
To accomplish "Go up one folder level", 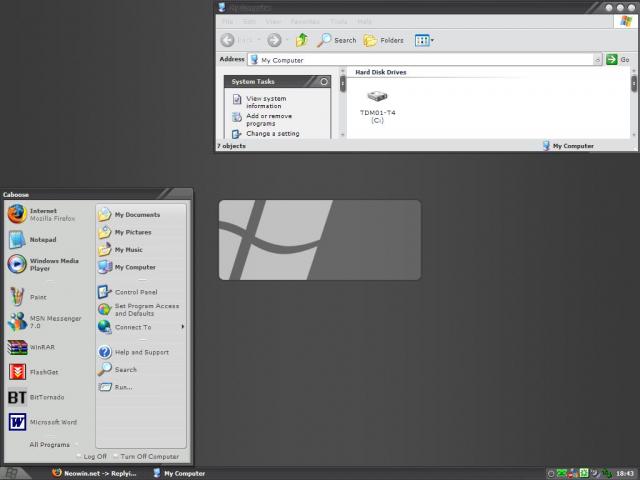I will click(x=302, y=40).
